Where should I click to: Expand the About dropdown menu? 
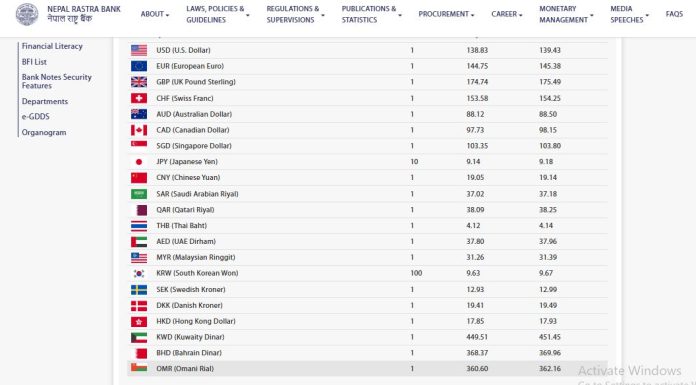[x=155, y=14]
